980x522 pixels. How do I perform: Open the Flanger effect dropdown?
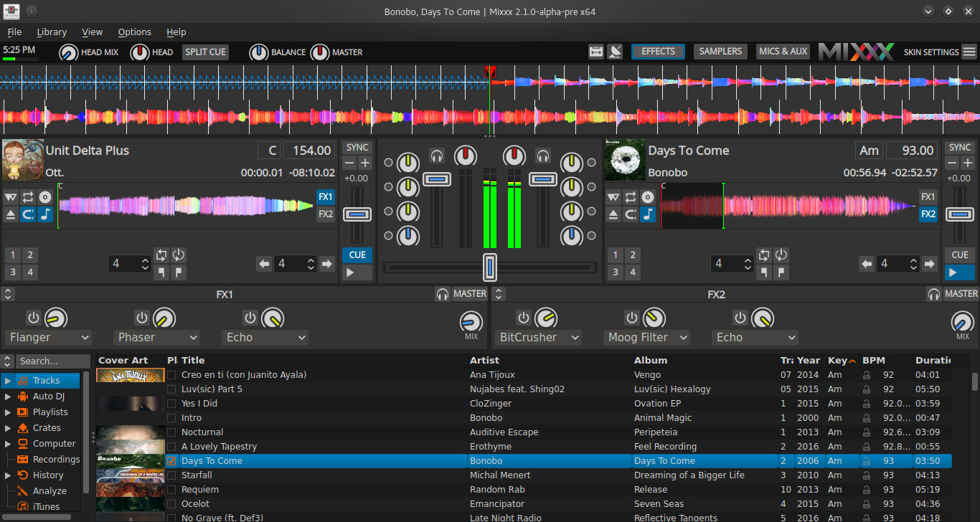click(49, 338)
